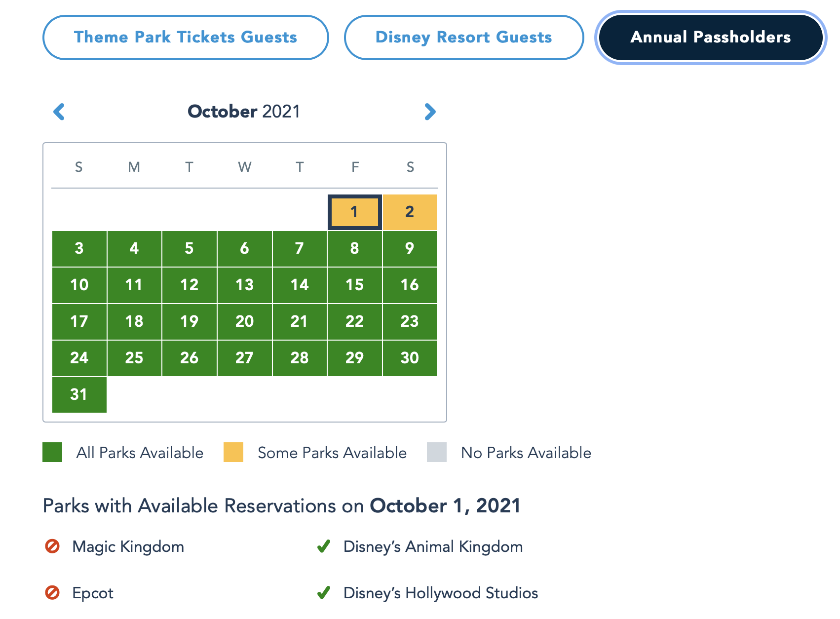Click the October 2021 month heading
840x619 pixels.
[x=244, y=112]
